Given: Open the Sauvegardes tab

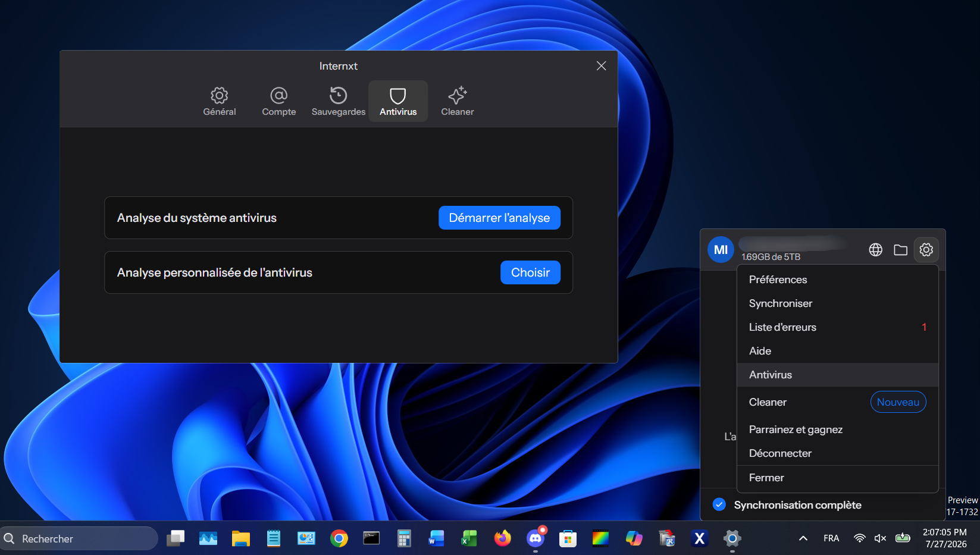Looking at the screenshot, I should point(339,101).
